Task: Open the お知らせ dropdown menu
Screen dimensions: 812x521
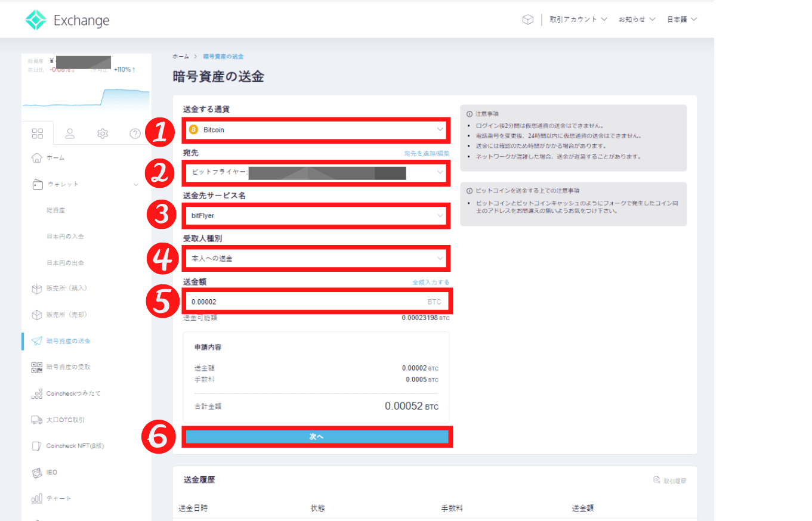Action: 637,20
